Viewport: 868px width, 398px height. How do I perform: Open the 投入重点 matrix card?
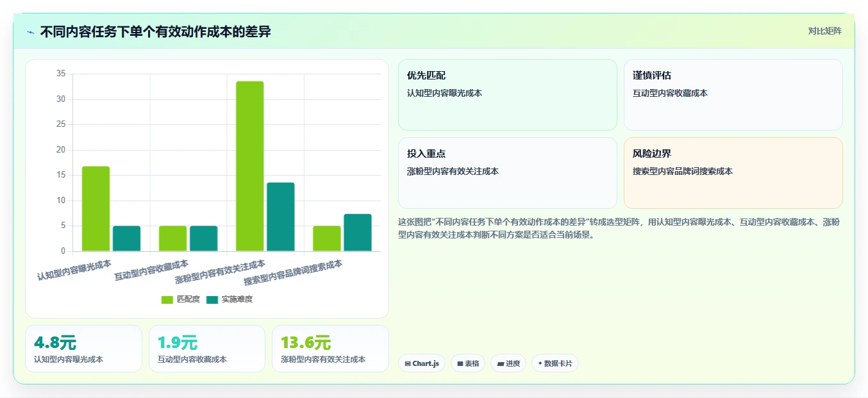point(507,173)
